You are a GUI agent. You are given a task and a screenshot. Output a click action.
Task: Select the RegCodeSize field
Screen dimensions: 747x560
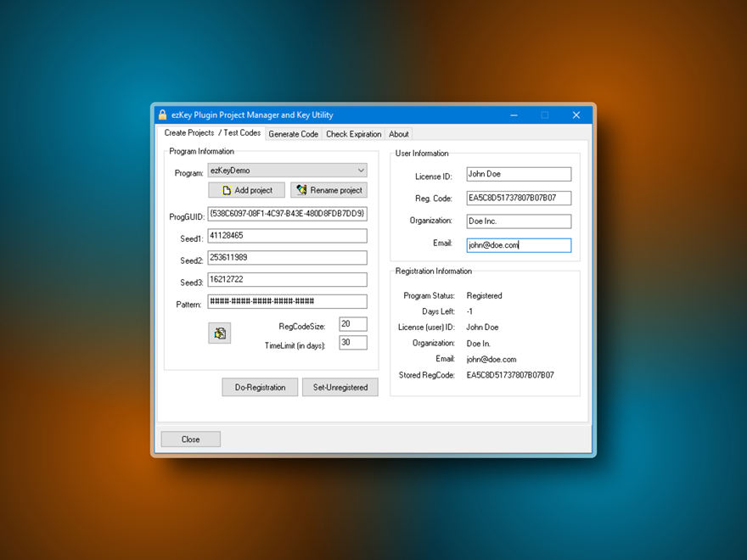pyautogui.click(x=352, y=324)
